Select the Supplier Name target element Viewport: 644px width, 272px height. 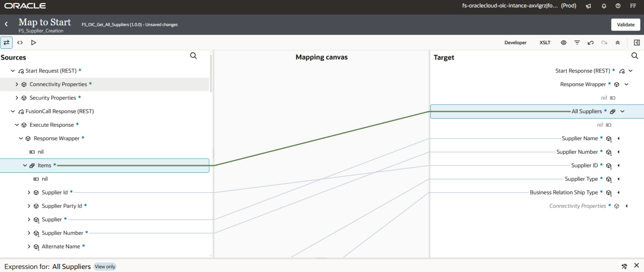coord(580,138)
